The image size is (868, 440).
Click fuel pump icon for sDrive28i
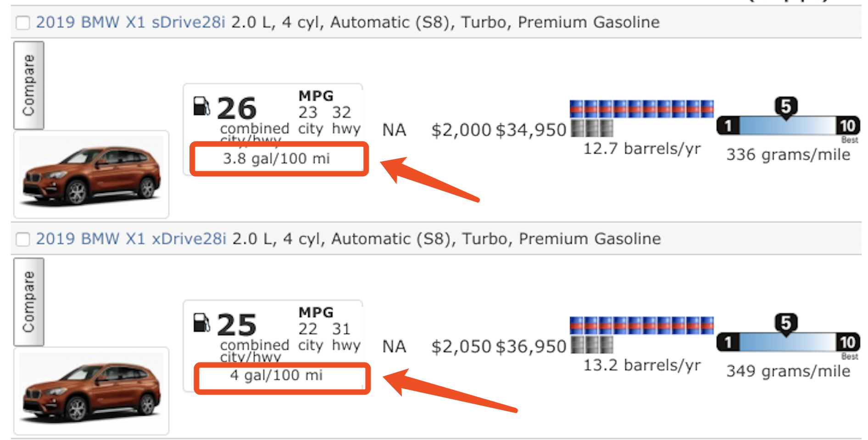pos(201,106)
